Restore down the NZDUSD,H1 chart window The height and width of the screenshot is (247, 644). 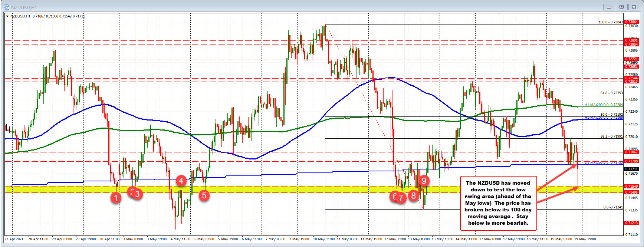click(x=621, y=7)
